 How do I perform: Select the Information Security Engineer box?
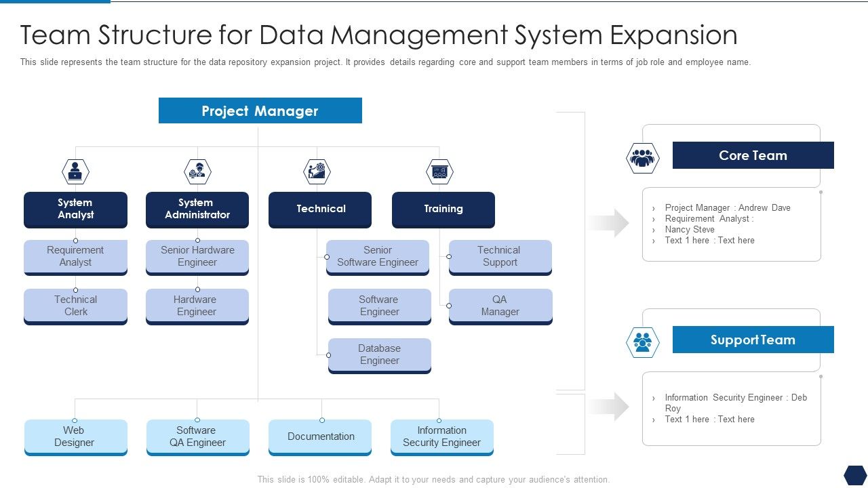[442, 438]
